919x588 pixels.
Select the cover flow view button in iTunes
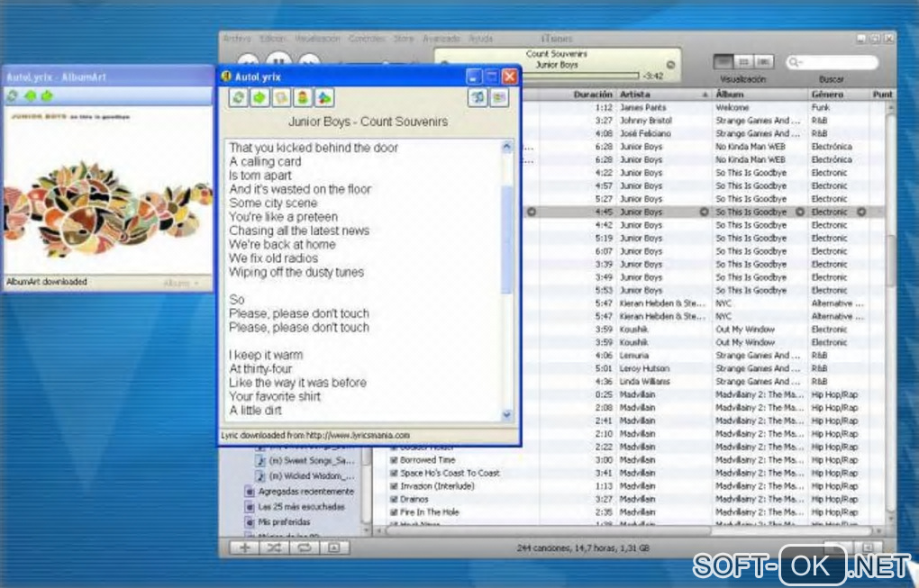[764, 61]
